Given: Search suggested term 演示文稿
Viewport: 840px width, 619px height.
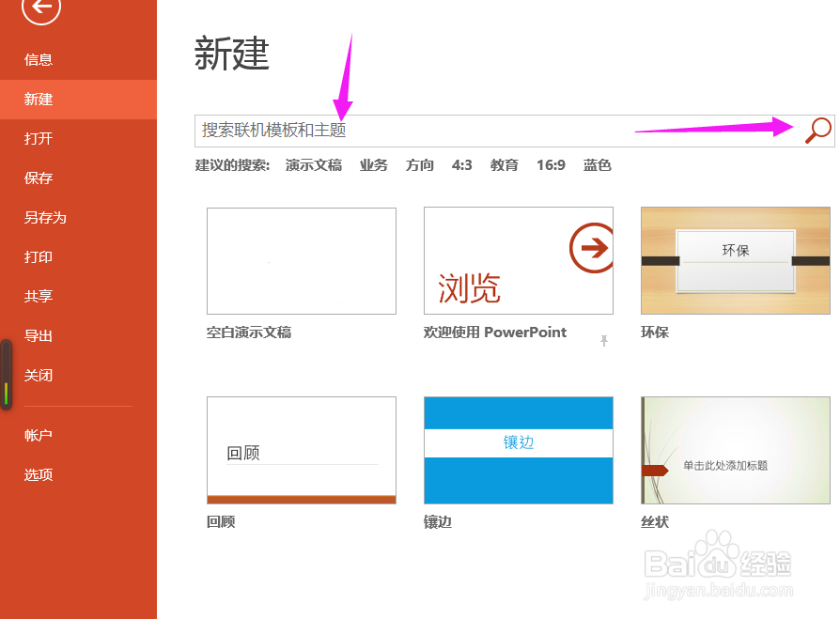Looking at the screenshot, I should click(314, 165).
